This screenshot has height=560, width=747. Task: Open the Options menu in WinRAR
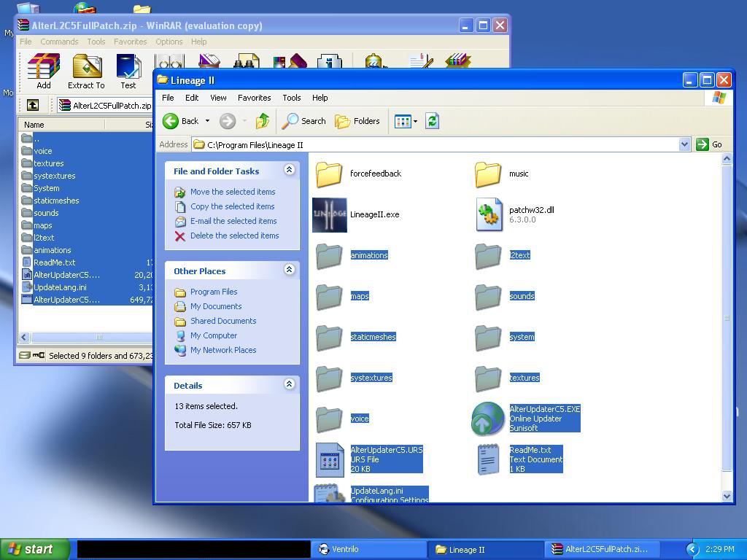pos(169,42)
